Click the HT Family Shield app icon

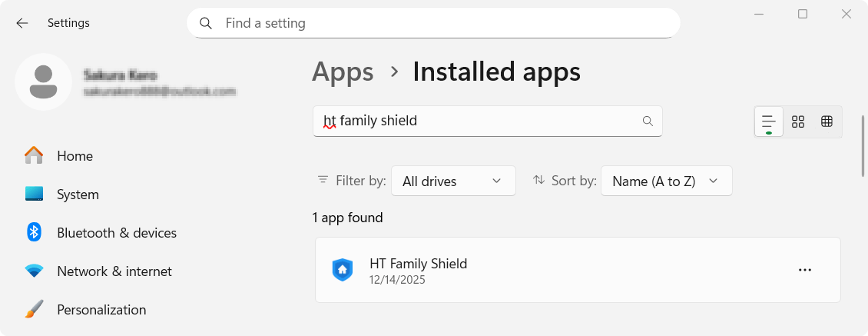click(x=342, y=270)
